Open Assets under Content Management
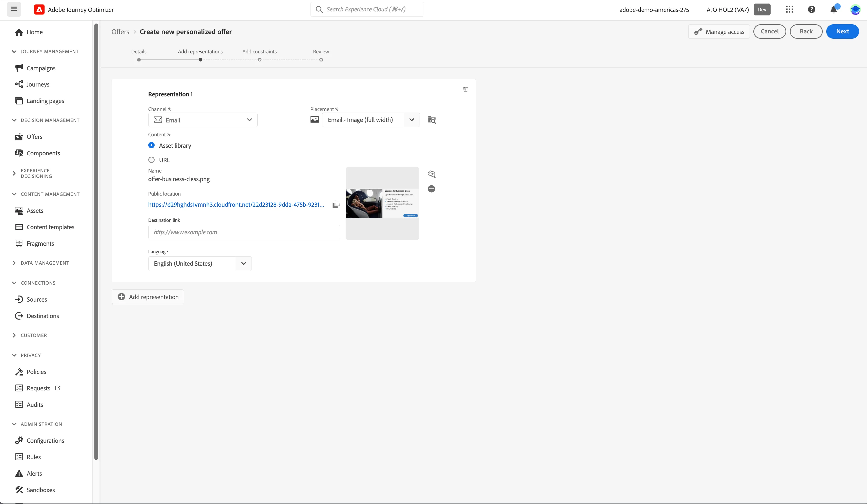Viewport: 867px width, 504px height. [x=35, y=211]
